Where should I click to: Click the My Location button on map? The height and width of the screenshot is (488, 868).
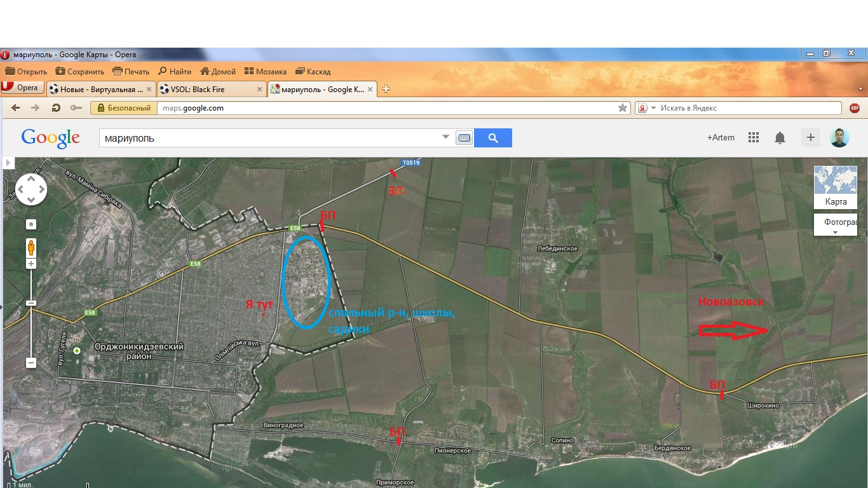pyautogui.click(x=31, y=224)
